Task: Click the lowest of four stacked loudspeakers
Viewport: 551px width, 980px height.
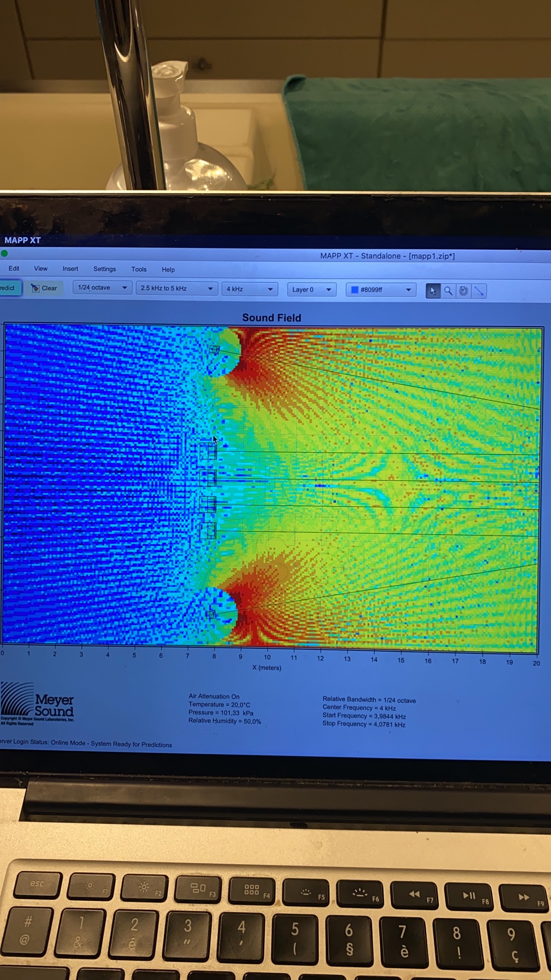Action: pyautogui.click(x=208, y=531)
